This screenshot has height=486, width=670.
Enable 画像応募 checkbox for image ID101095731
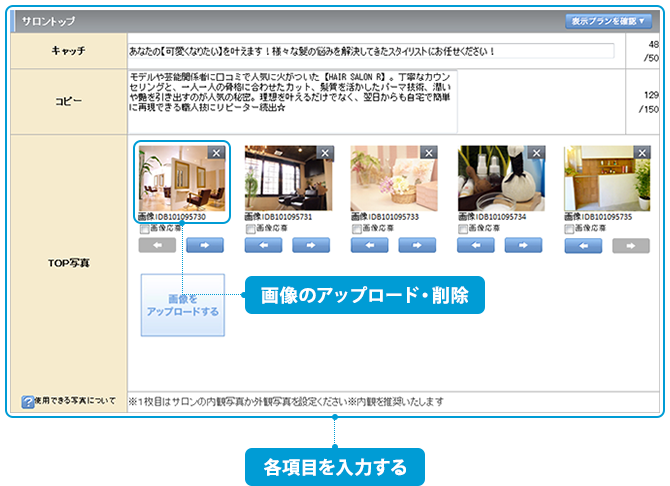coord(252,229)
